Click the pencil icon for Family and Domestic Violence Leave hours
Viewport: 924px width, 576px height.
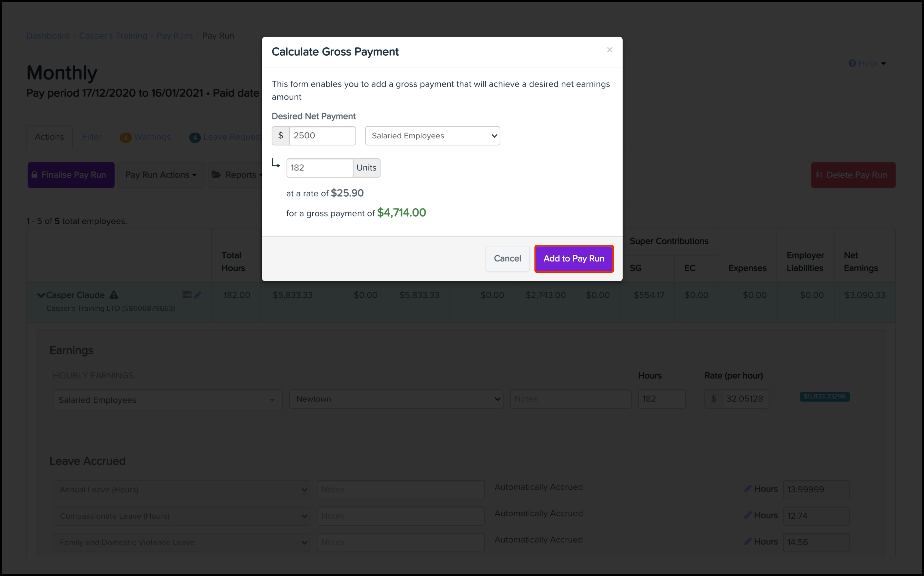748,541
